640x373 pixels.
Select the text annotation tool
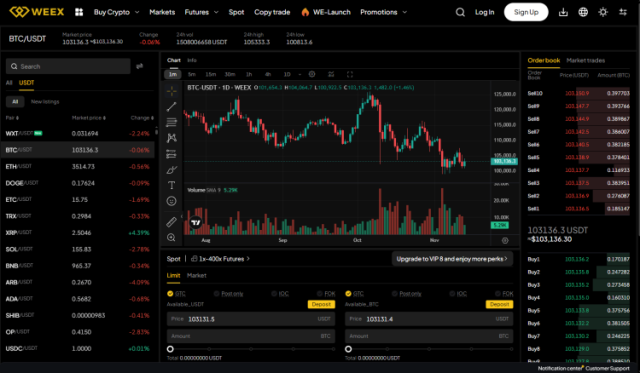pos(171,185)
